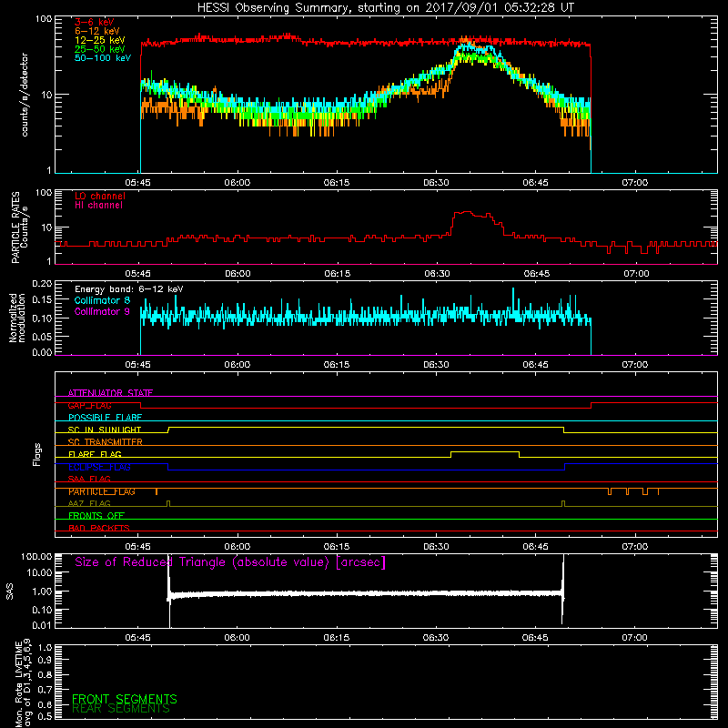Click the PARTICLE_FLAG label
Viewport: 728px width, 728px height.
[x=102, y=491]
